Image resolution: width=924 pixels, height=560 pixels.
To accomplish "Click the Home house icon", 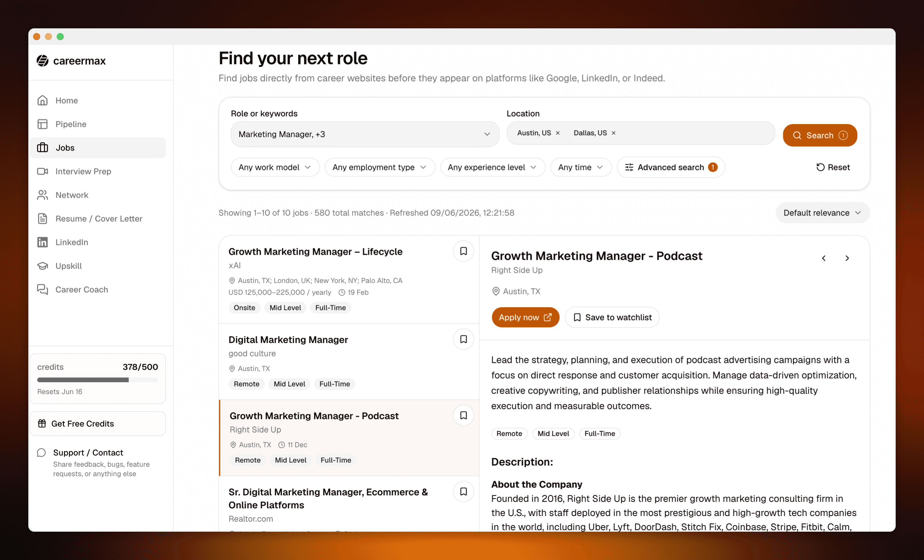I will (x=43, y=101).
